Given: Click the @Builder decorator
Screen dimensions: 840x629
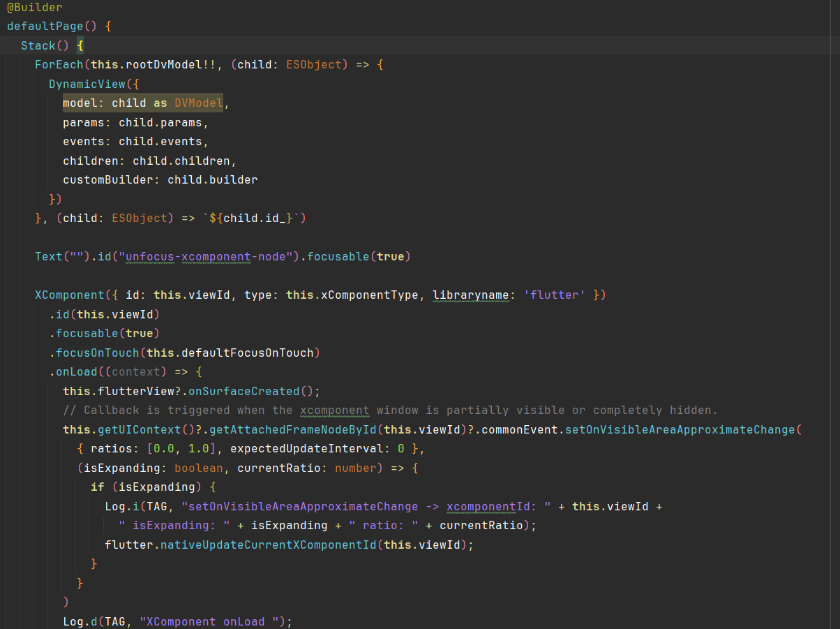Looking at the screenshot, I should tap(34, 8).
